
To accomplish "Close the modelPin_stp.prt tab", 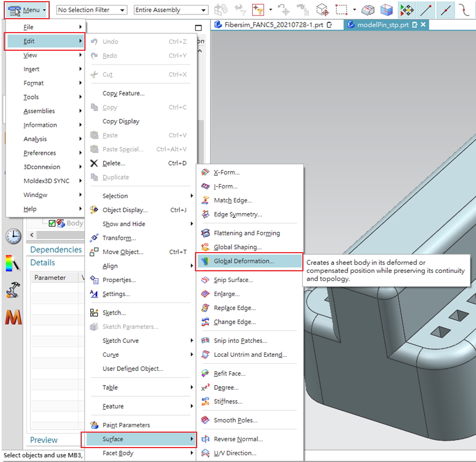I will point(423,25).
